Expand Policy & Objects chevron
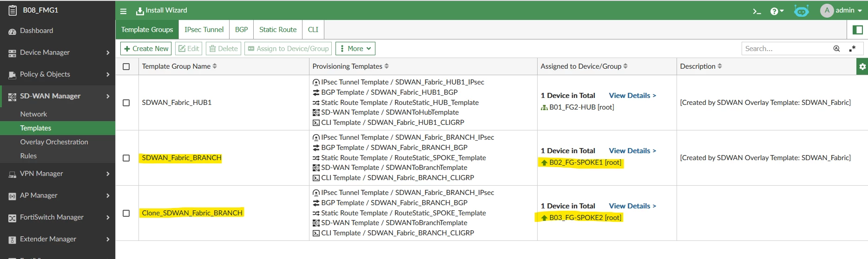 click(108, 74)
